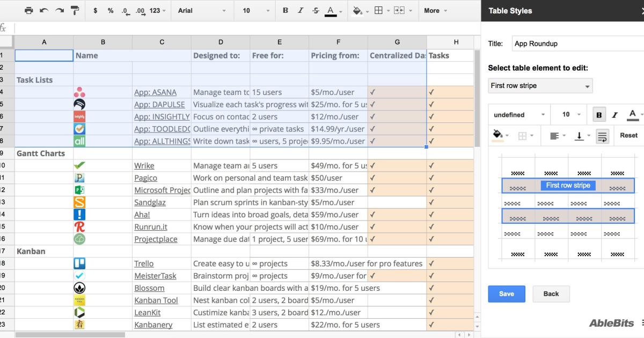This screenshot has width=644, height=338.
Task: Click the Title field containing App Roundup
Action: pyautogui.click(x=574, y=44)
